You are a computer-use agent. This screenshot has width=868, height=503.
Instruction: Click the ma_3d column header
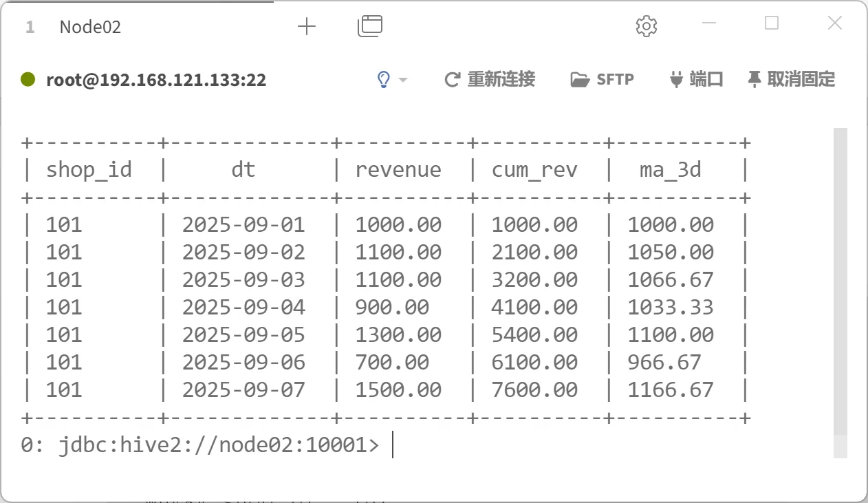click(x=671, y=170)
